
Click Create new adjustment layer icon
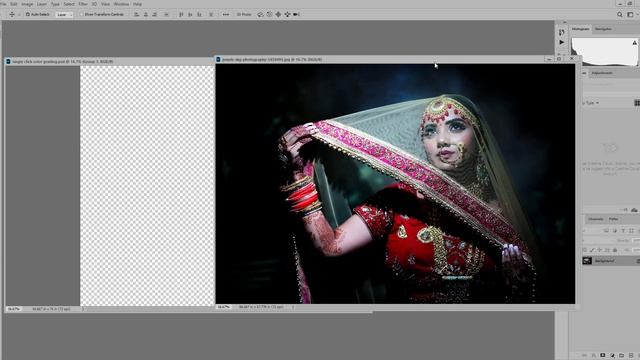pyautogui.click(x=612, y=355)
